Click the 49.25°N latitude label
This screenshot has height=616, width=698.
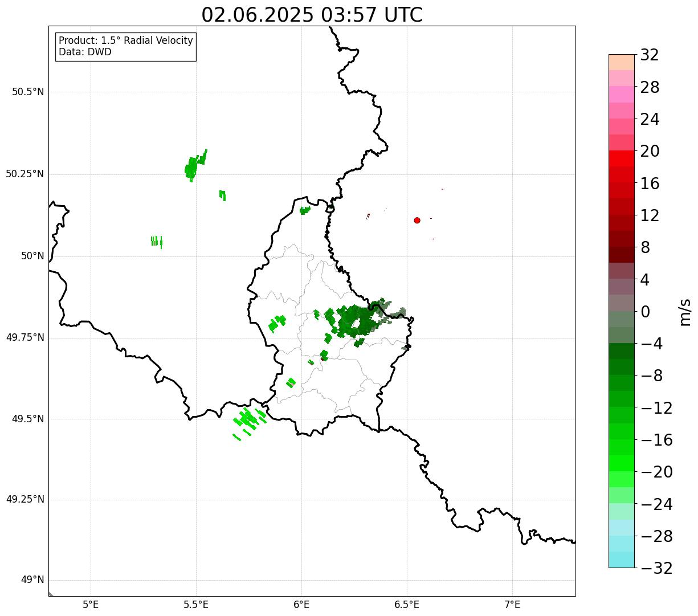coord(25,500)
